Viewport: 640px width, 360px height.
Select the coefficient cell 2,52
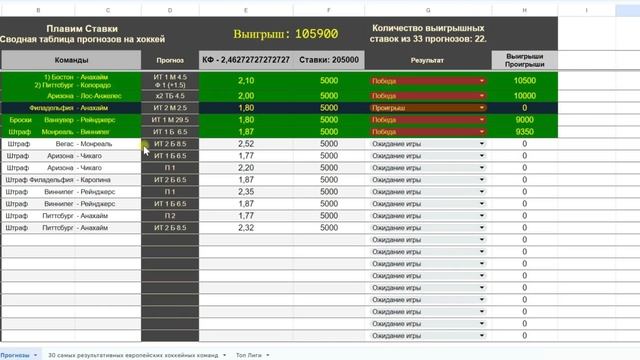tap(246, 144)
